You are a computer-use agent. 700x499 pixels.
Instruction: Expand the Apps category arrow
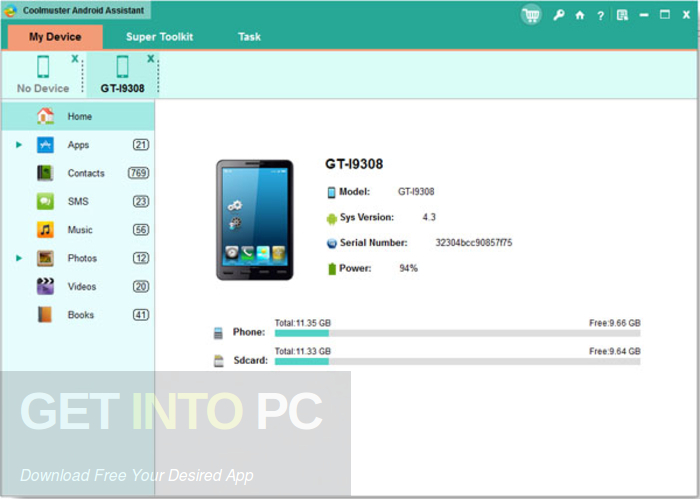19,145
